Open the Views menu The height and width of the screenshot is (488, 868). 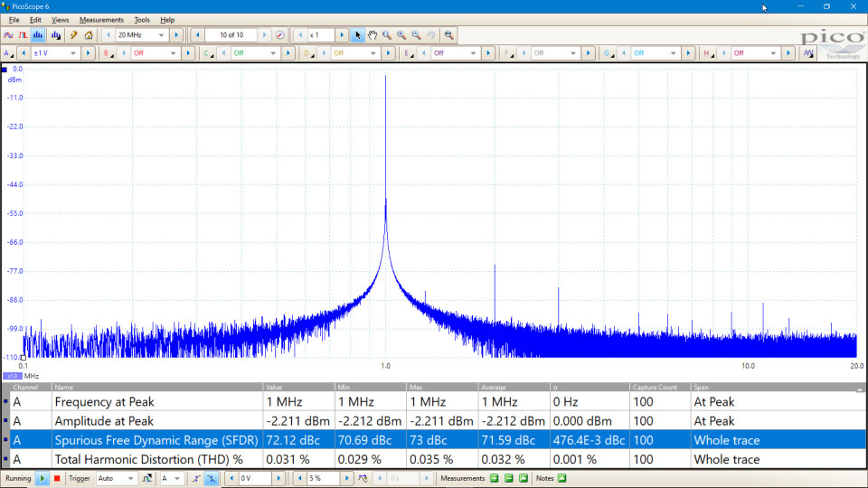click(x=60, y=19)
